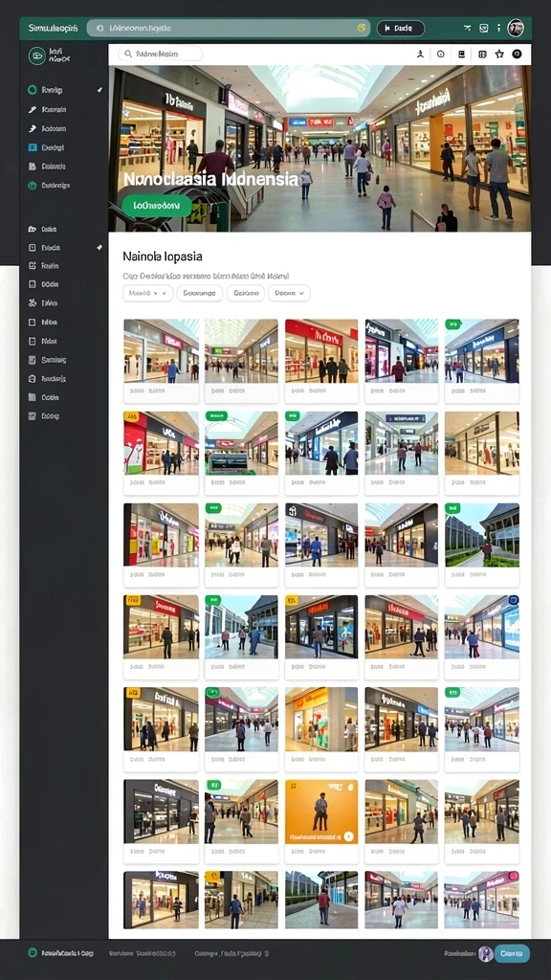The image size is (551, 980).
Task: Click the search field above the hero image
Action: [x=160, y=54]
